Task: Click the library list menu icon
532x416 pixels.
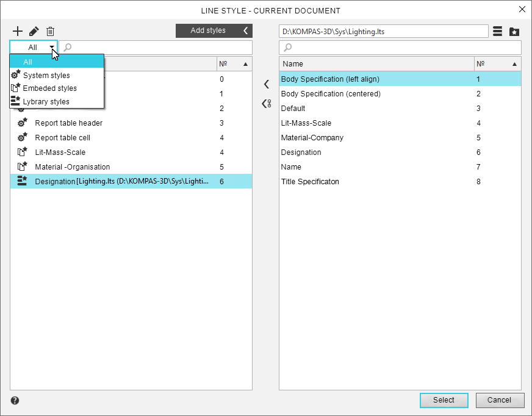Action: click(x=498, y=31)
